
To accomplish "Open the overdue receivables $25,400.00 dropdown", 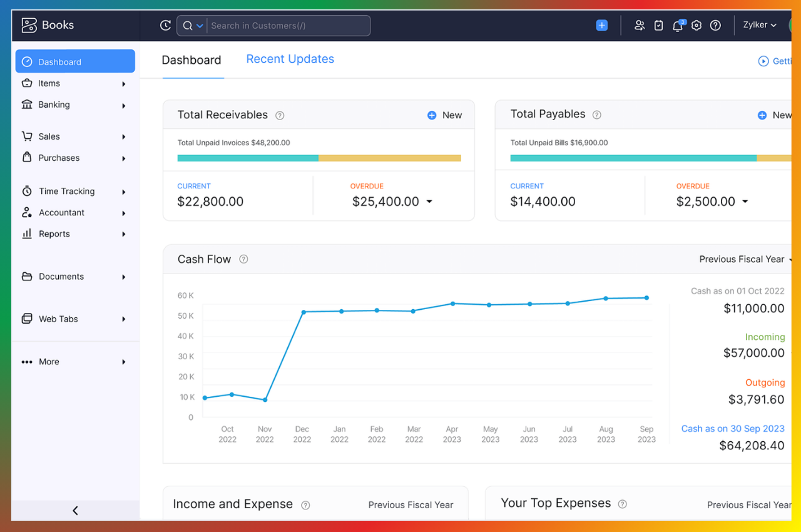I will coord(429,202).
